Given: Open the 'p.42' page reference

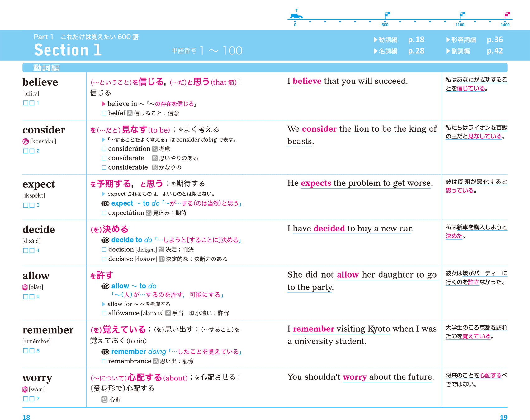Looking at the screenshot, I should (x=495, y=51).
